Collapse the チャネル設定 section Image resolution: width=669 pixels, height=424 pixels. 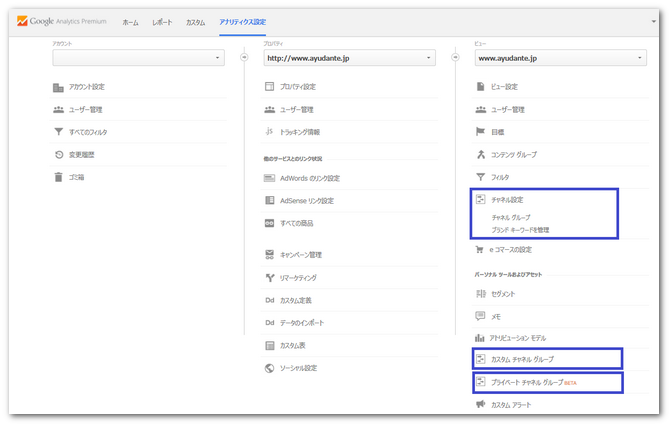click(507, 200)
